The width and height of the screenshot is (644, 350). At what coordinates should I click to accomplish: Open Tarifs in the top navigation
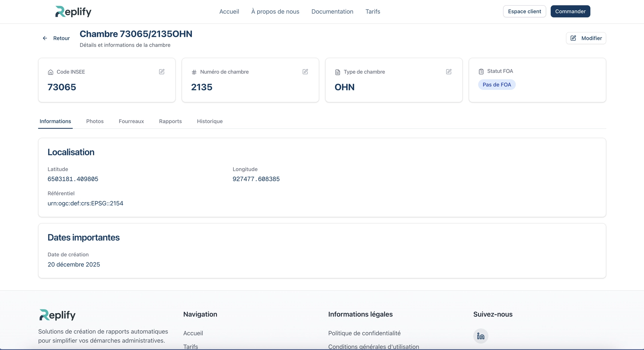pyautogui.click(x=373, y=11)
